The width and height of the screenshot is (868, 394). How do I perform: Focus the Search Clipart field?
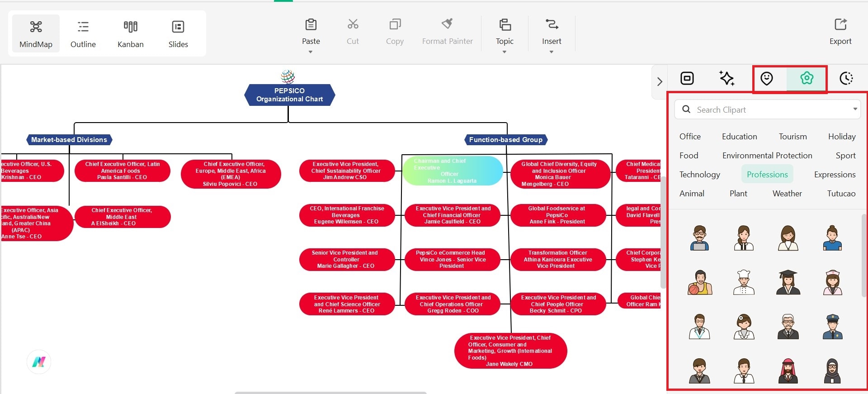point(767,109)
